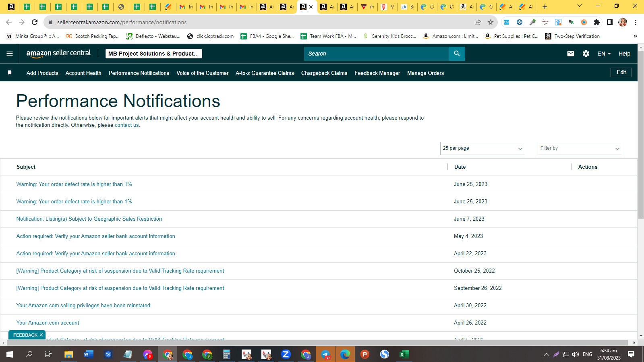Open the Chrome profile avatar
The width and height of the screenshot is (644, 362).
click(x=623, y=22)
